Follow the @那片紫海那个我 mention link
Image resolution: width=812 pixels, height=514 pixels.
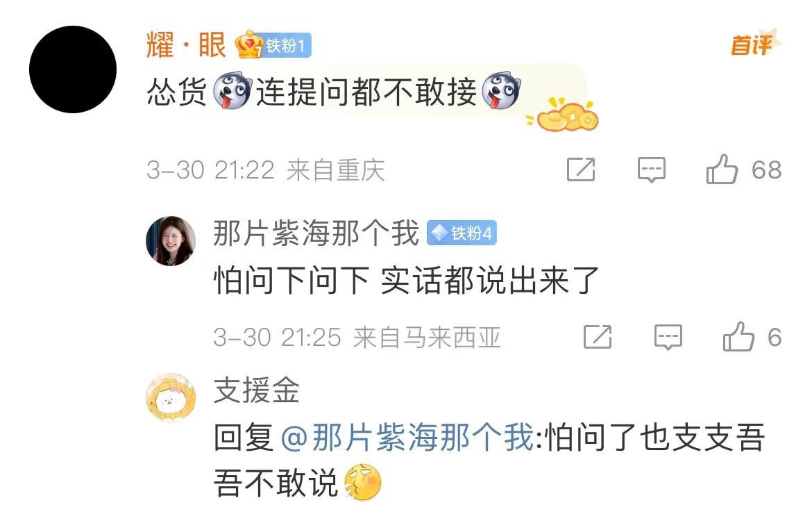[x=407, y=437]
